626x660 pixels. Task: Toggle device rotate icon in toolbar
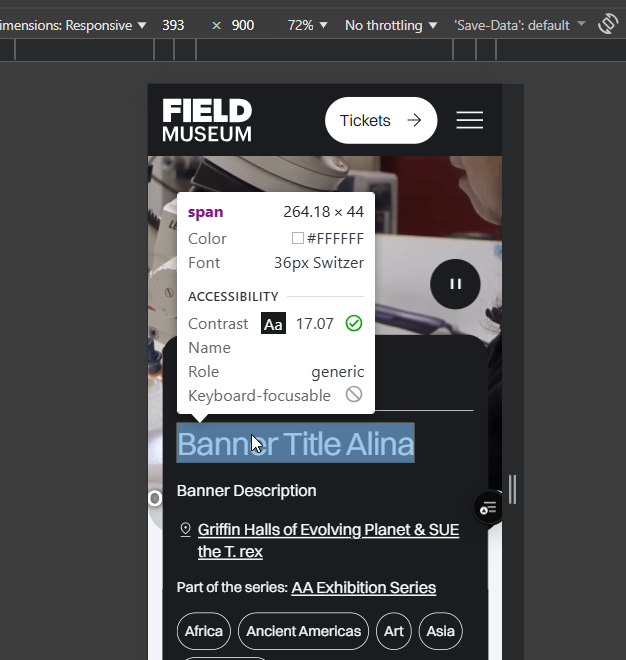[x=608, y=24]
